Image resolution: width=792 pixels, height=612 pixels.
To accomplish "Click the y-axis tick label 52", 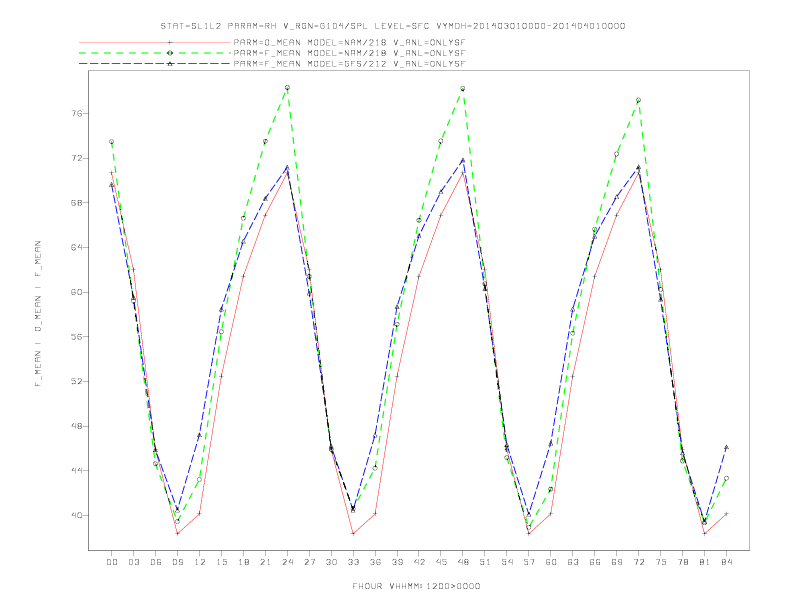I will (x=76, y=381).
